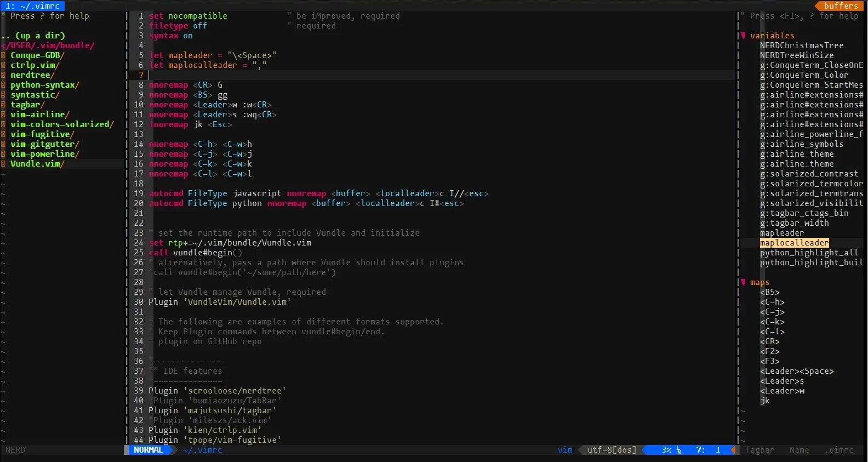Screen dimensions: 868x462
Task: Expand the fold marker beside Vundle.vim/
Action: coord(3,164)
